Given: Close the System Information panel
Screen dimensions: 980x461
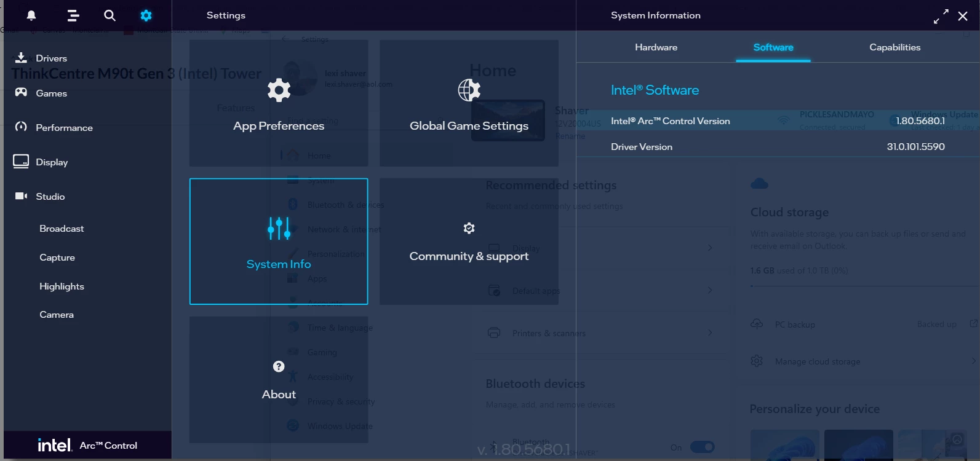Looking at the screenshot, I should pyautogui.click(x=963, y=17).
